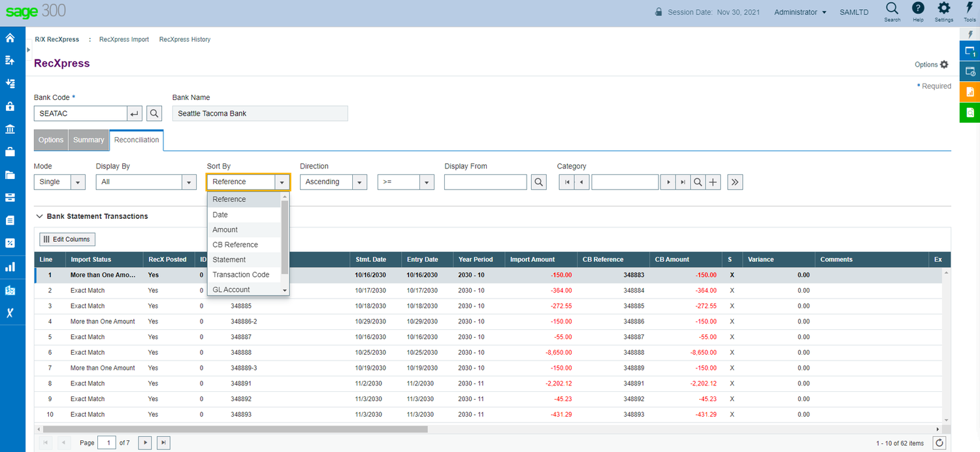Open the green document panel icon
980x452 pixels.
970,112
